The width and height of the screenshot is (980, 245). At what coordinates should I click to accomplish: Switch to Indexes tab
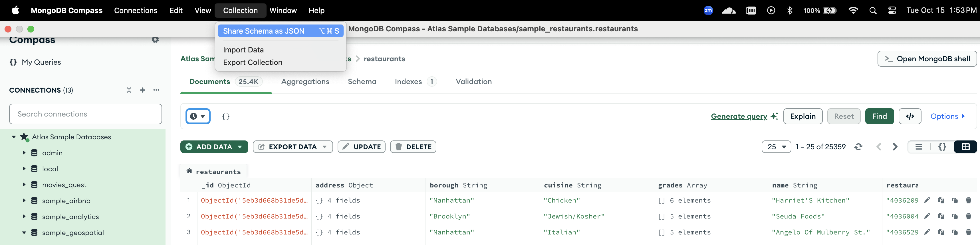pos(416,81)
